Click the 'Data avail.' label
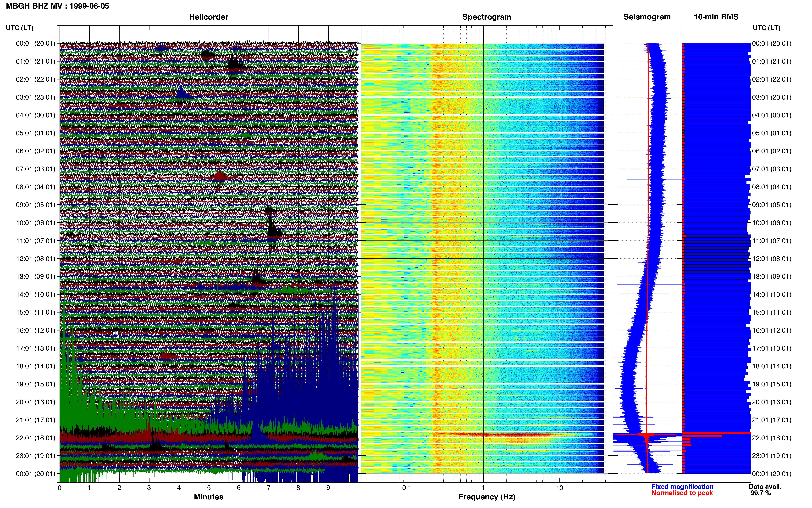 pos(765,486)
